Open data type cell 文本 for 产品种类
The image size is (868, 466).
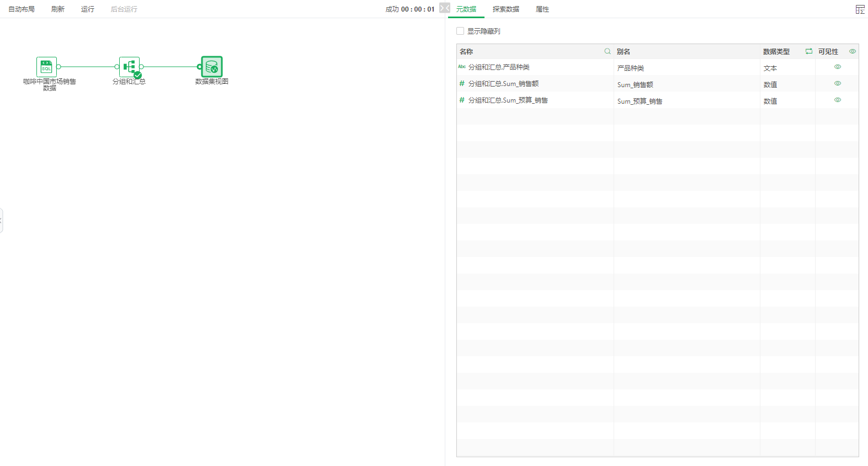(770, 68)
